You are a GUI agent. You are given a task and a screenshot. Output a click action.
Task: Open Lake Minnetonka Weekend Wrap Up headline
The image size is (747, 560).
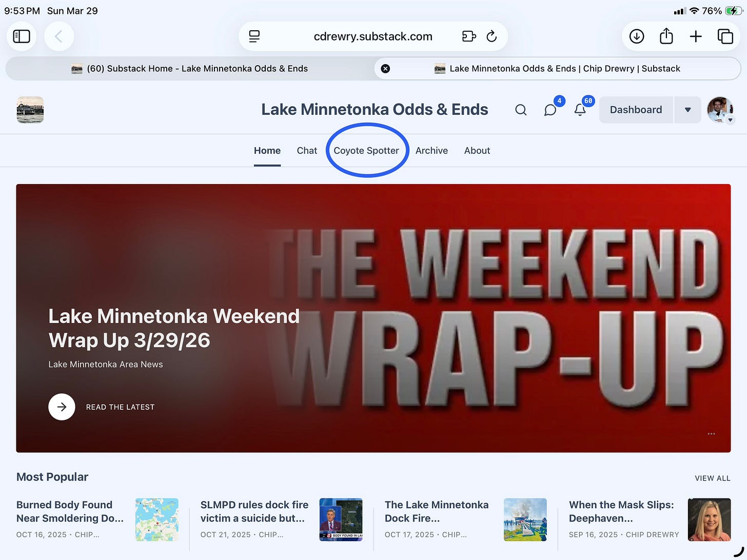click(x=174, y=328)
